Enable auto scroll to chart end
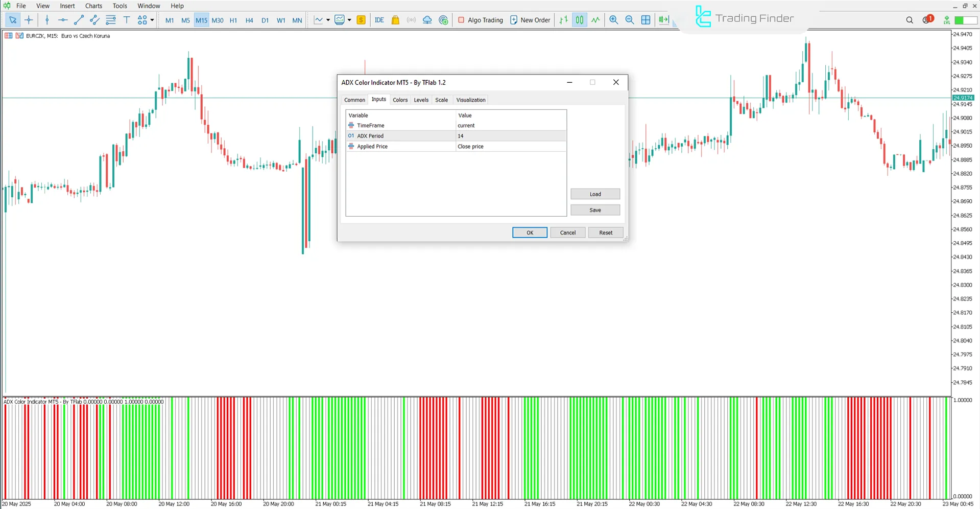The width and height of the screenshot is (980, 509). pos(663,20)
